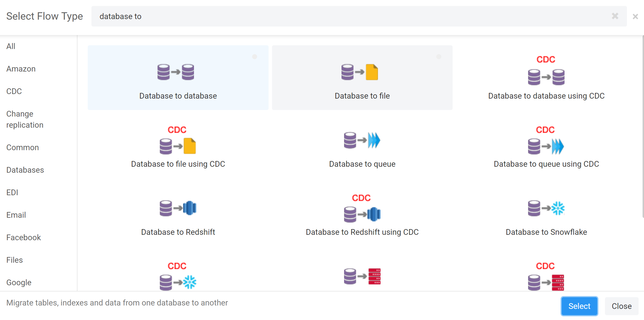Choose Database to Redshift using CDC icon
Screen dimensions: 644x320
pyautogui.click(x=362, y=208)
